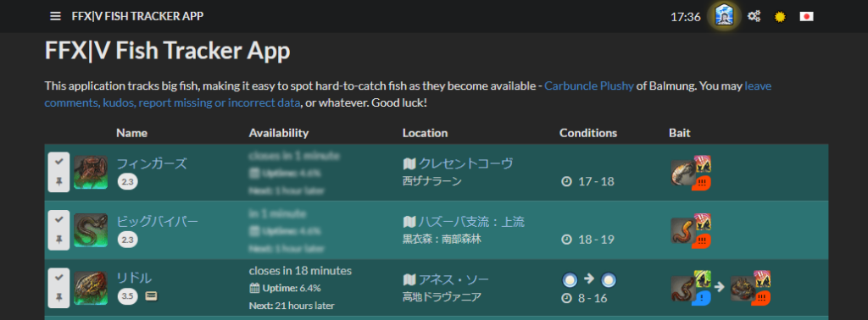Screen dimensions: 868x320
Task: Click map icon beside クレセントコーヴ
Action: 409,164
